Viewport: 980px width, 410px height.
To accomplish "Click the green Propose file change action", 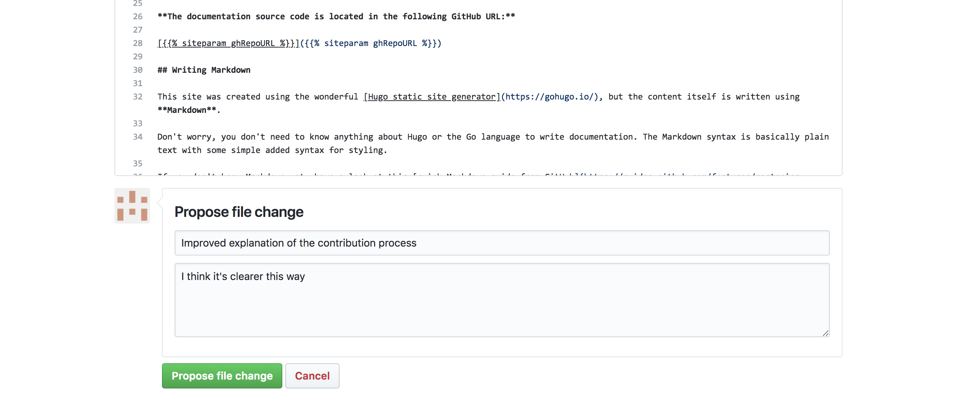I will tap(222, 375).
